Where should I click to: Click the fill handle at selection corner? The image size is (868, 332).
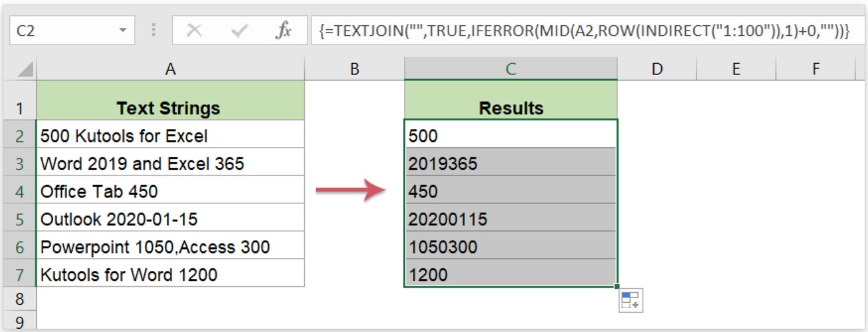[618, 286]
